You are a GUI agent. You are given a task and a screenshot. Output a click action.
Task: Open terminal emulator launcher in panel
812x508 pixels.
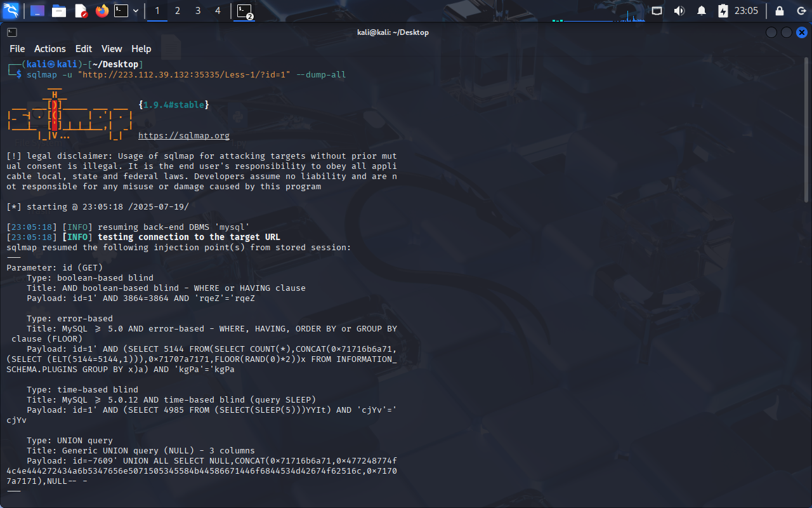(121, 11)
